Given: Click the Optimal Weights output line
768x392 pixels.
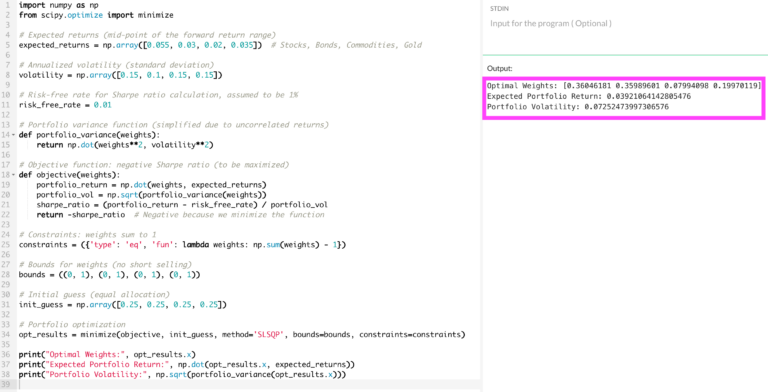Looking at the screenshot, I should (x=624, y=86).
